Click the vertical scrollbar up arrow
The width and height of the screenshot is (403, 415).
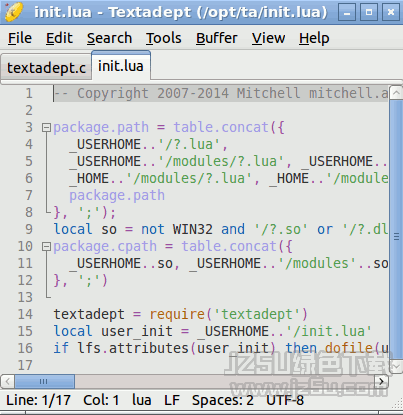tap(396, 93)
